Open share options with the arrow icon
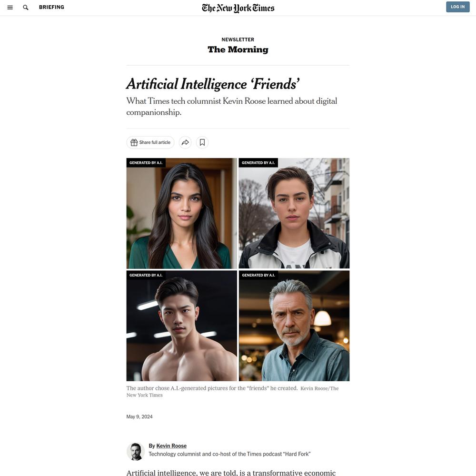Screen dimensions: 476x476 coord(185,142)
